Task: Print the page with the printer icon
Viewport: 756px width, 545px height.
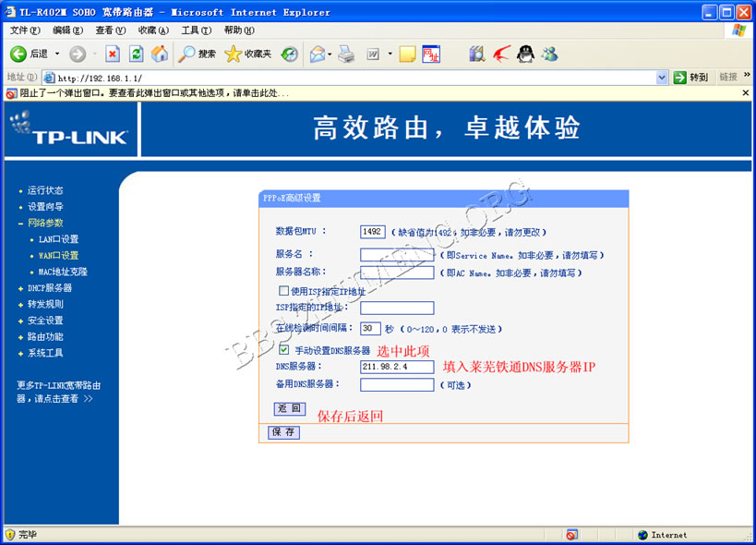Action: (x=346, y=54)
